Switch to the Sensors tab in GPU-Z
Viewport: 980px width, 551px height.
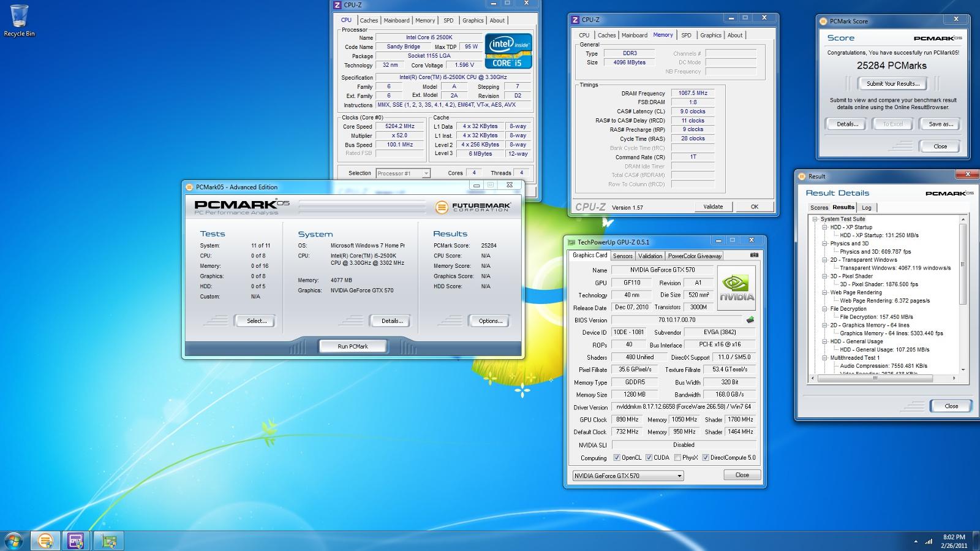click(x=622, y=256)
